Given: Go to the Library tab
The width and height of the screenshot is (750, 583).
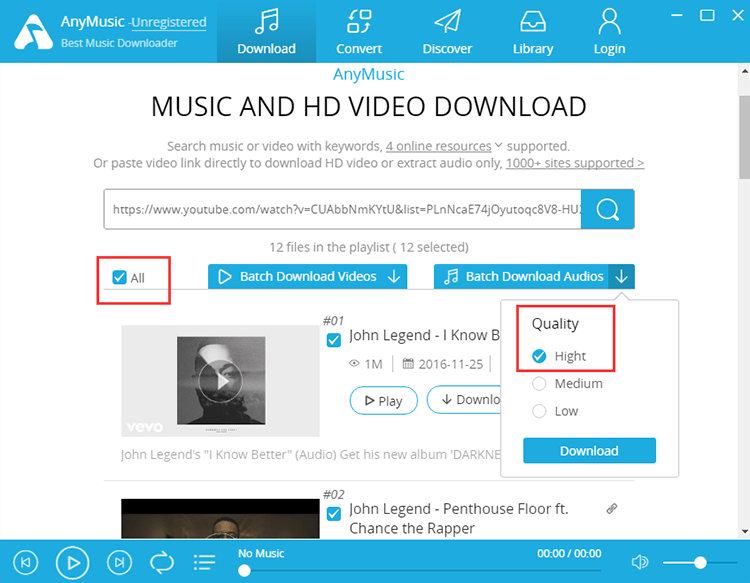Looking at the screenshot, I should [533, 32].
